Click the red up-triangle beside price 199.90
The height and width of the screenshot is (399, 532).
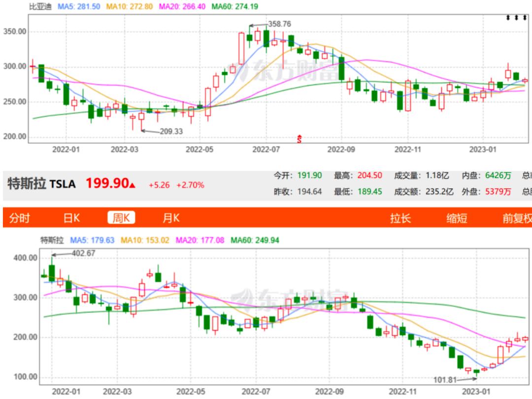[x=133, y=185]
